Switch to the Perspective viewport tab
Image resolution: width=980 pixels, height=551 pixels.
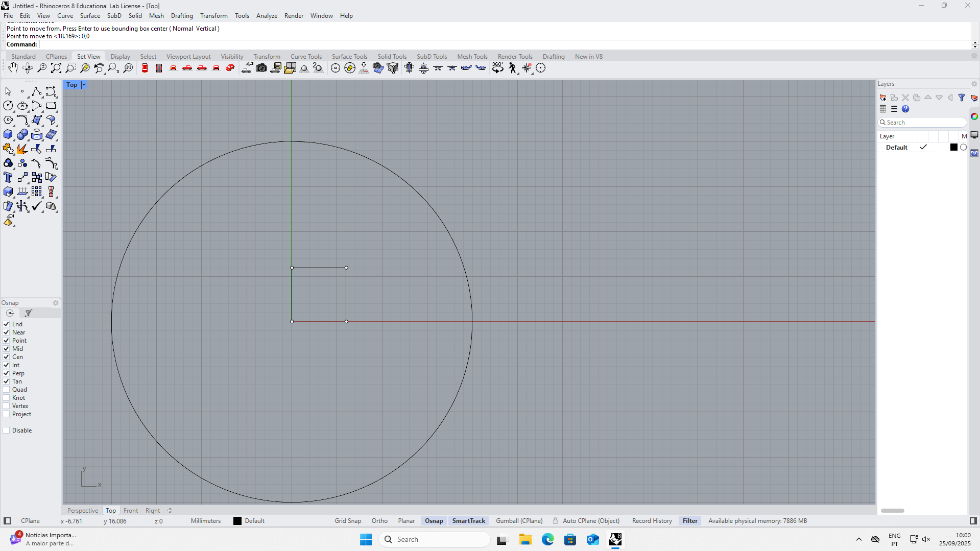82,510
